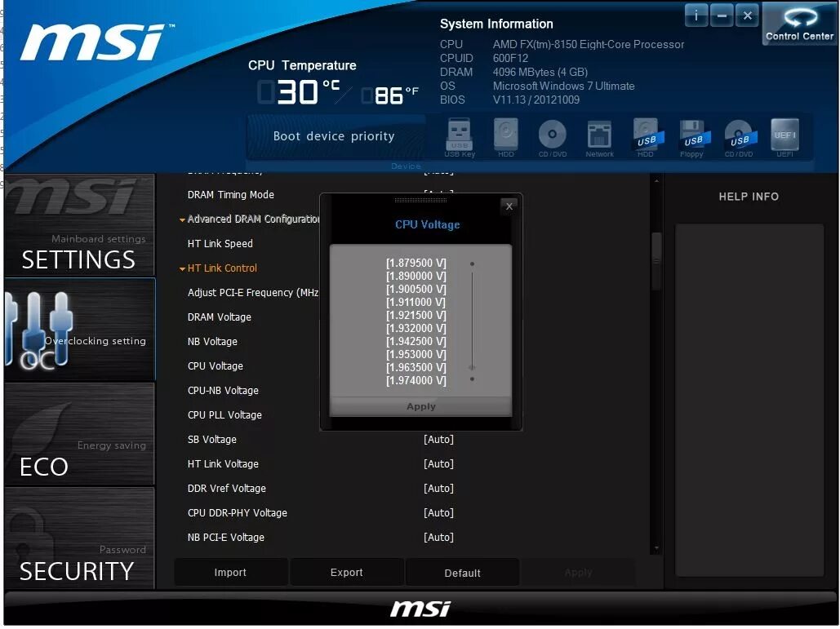Image resolution: width=840 pixels, height=629 pixels.
Task: Select the DRAM Voltage setting
Action: [219, 317]
